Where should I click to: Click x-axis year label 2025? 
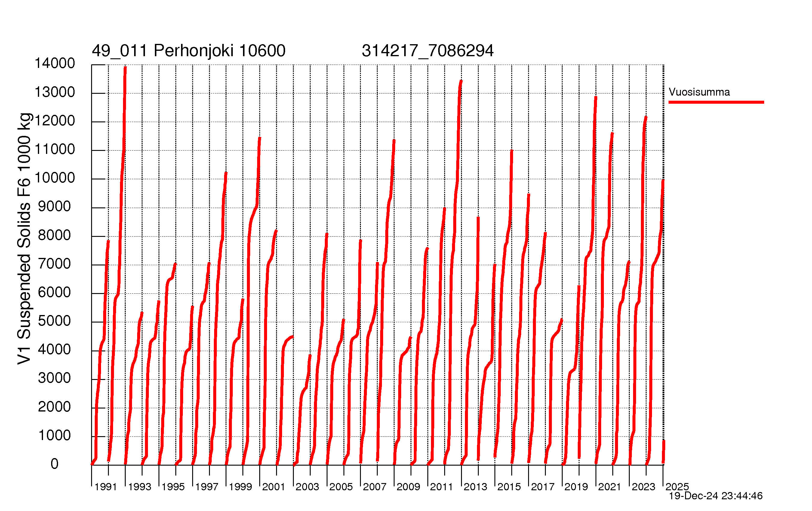(x=677, y=487)
